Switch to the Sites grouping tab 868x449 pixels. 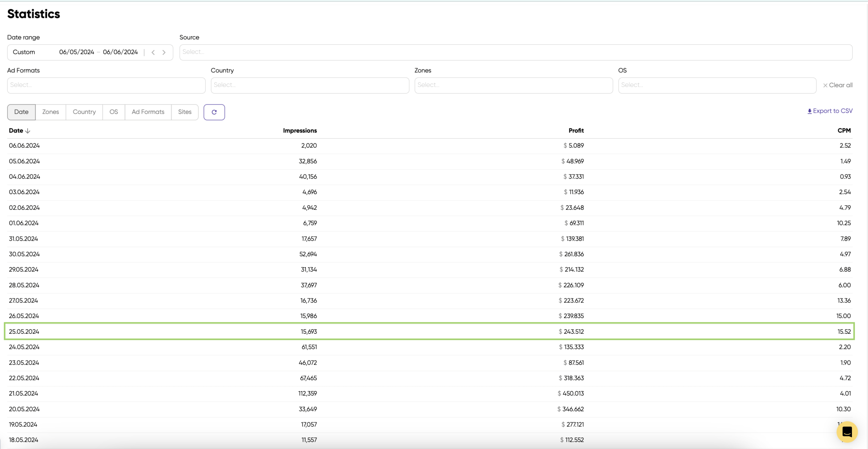[185, 112]
